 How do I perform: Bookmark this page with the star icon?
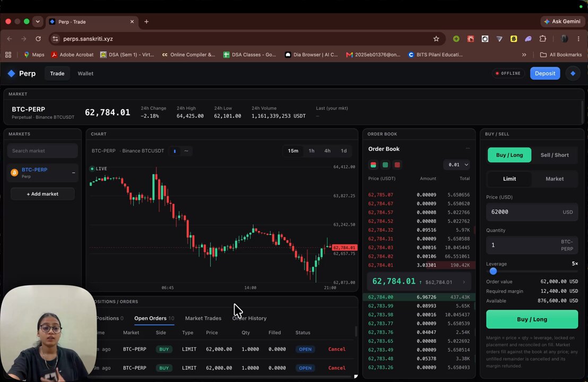click(436, 39)
